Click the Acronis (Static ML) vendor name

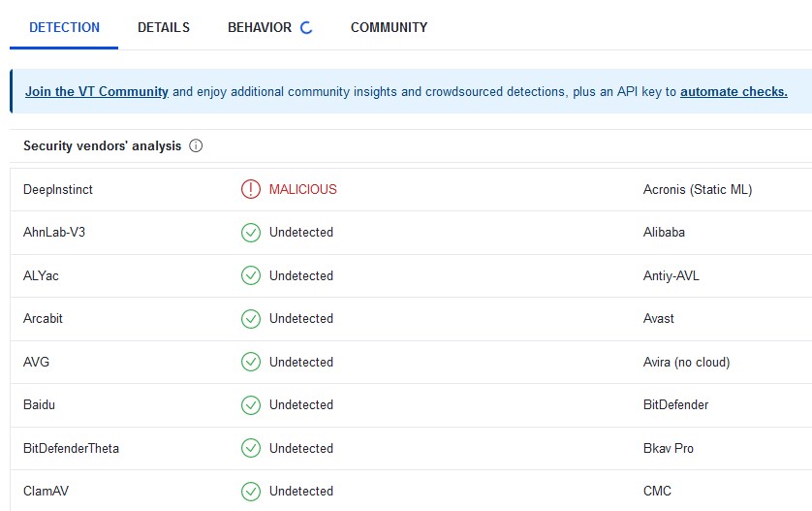(697, 190)
